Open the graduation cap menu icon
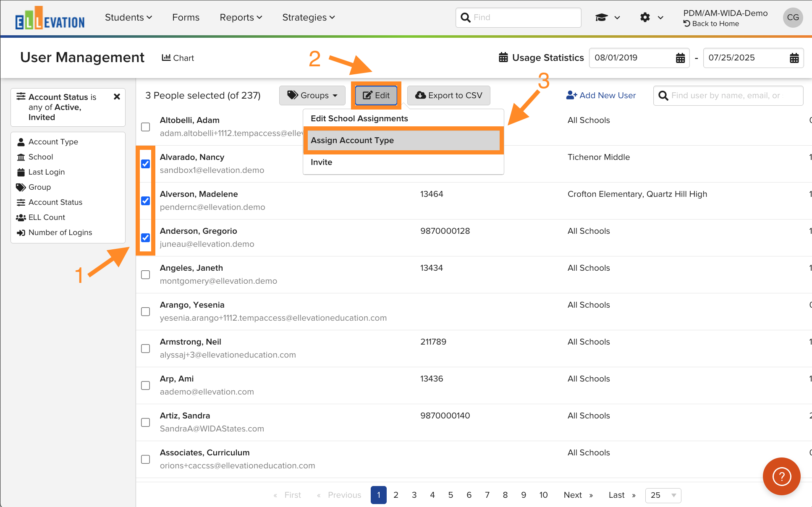This screenshot has width=812, height=507. 601,17
